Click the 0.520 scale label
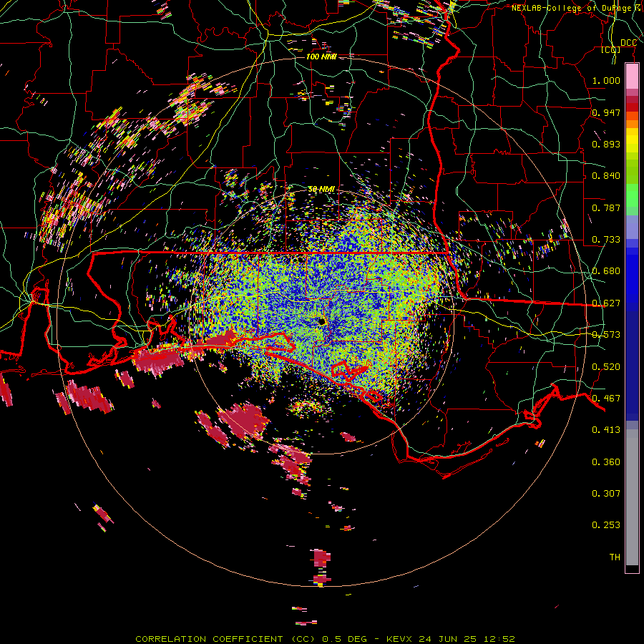644x644 pixels. point(606,367)
